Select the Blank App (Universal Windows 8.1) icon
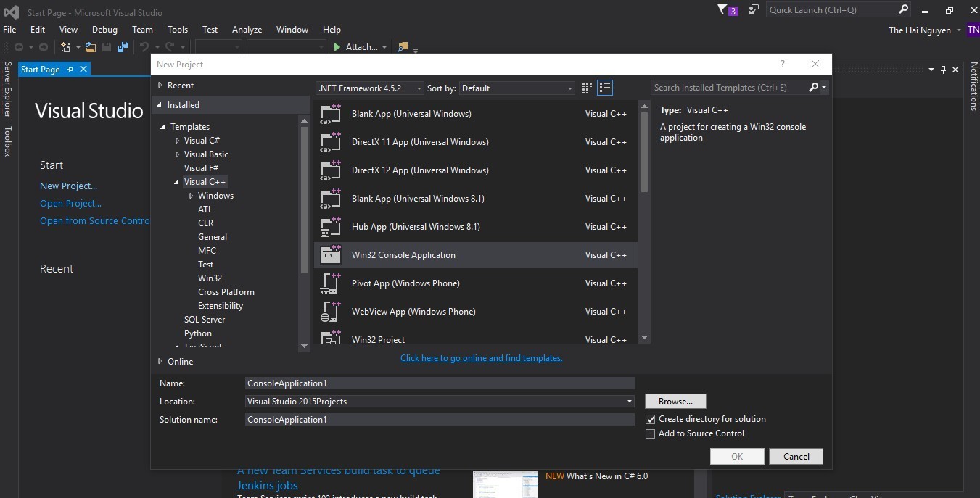The image size is (980, 498). point(331,199)
